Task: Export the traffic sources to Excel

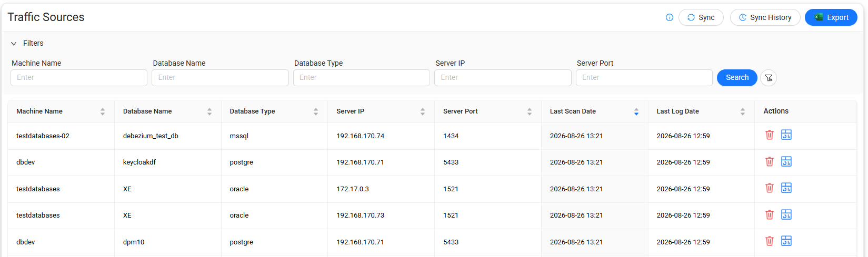Action: (831, 17)
